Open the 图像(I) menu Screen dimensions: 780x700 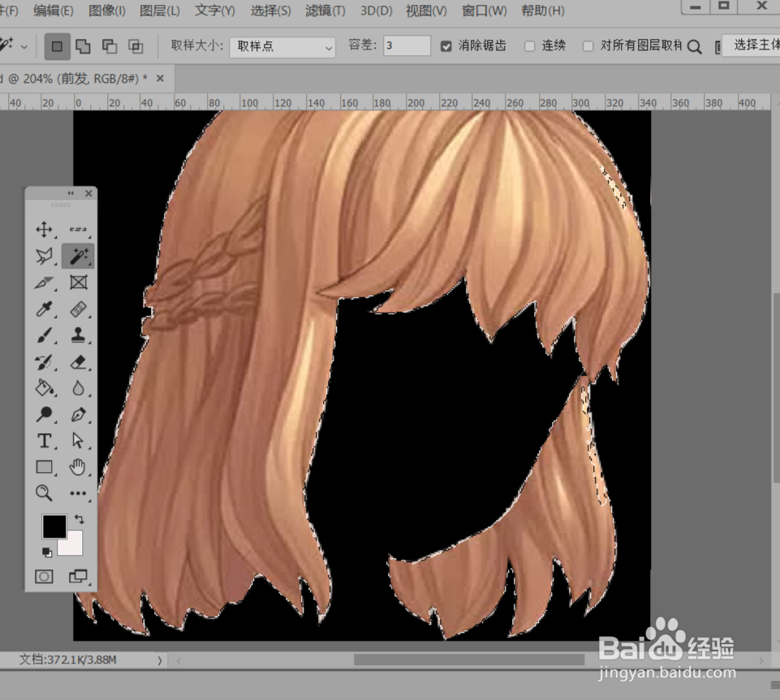[107, 11]
